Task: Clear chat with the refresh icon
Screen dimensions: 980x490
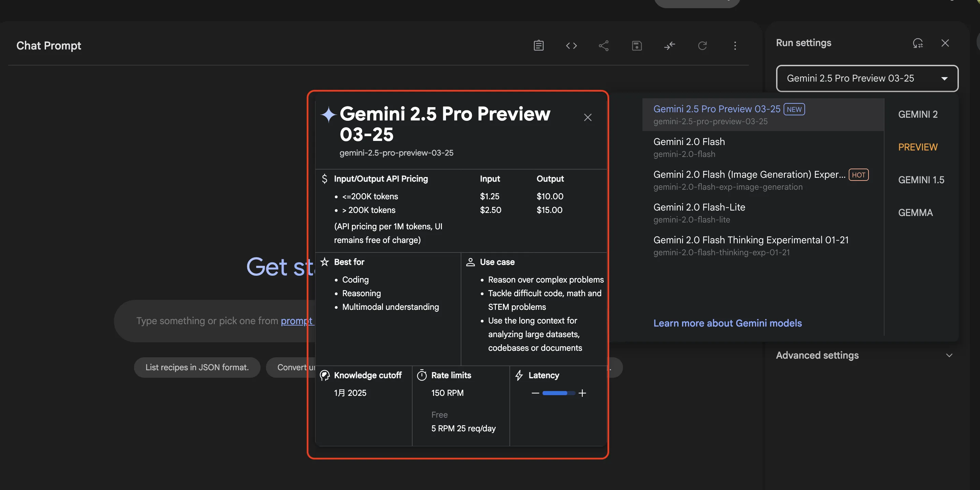Action: click(x=702, y=46)
